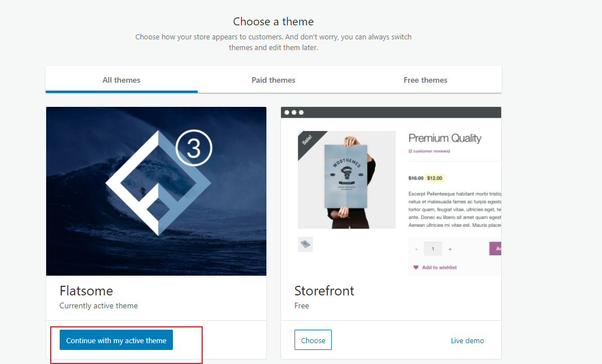
Task: Click the highlighted $12.00 sale price
Action: 434,178
